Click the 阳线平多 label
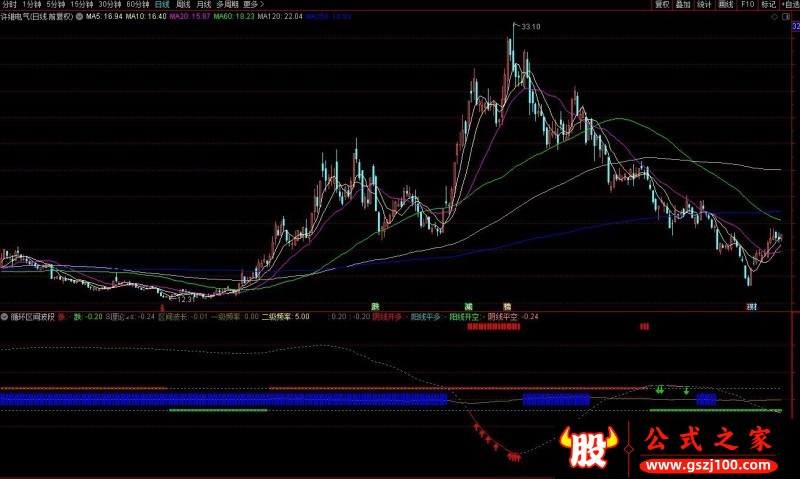Image resolution: width=800 pixels, height=479 pixels. coord(426,317)
